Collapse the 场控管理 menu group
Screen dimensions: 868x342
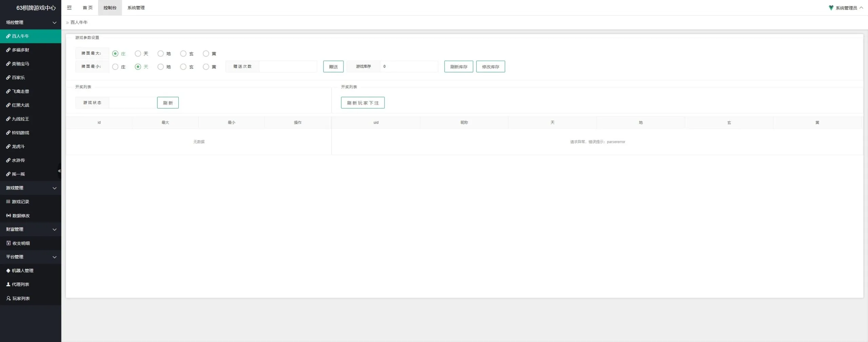(x=31, y=22)
